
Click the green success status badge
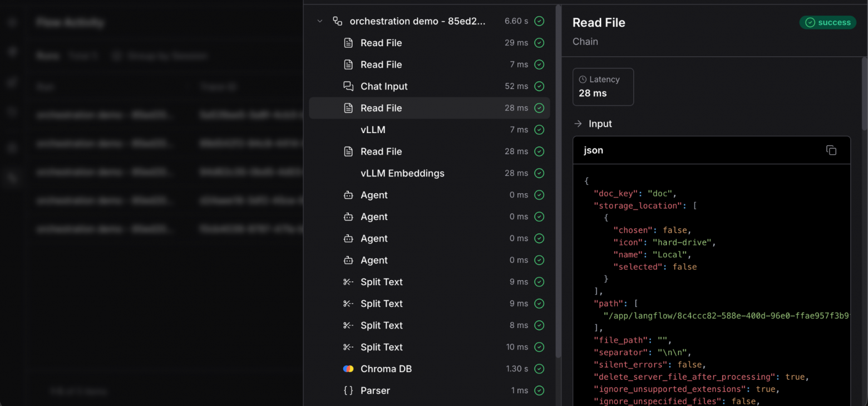coord(828,22)
